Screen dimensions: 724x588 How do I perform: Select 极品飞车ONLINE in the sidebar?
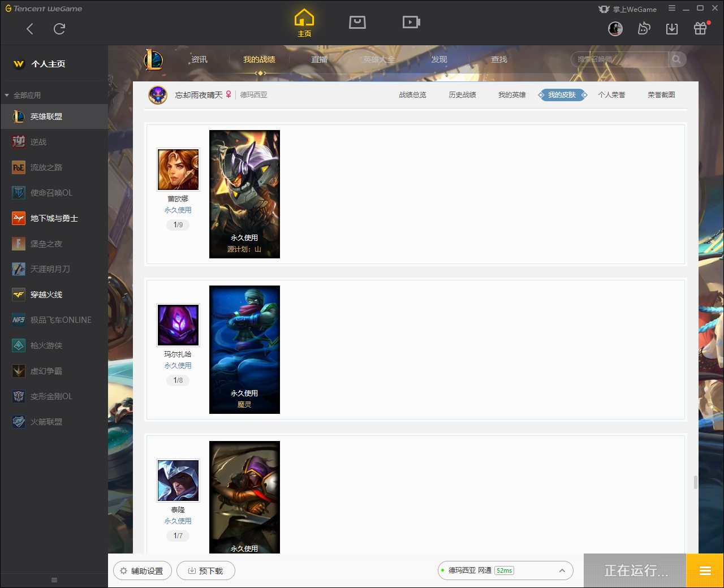coord(54,320)
